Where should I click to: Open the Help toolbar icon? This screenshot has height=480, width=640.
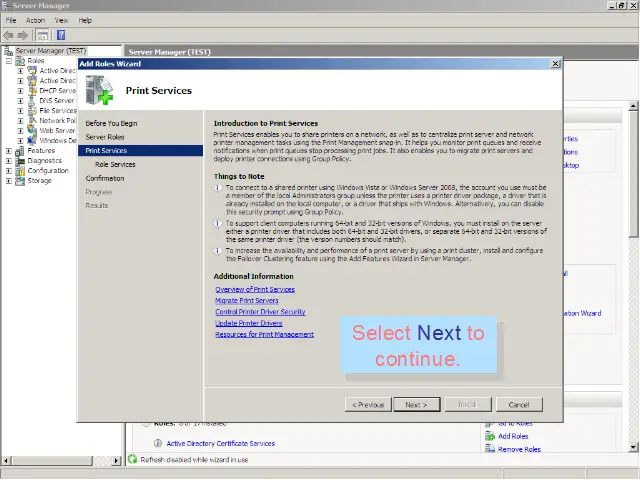[61, 35]
